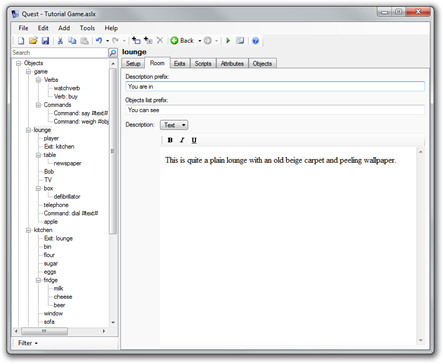Apply Bold formatting to the description

[x=170, y=140]
